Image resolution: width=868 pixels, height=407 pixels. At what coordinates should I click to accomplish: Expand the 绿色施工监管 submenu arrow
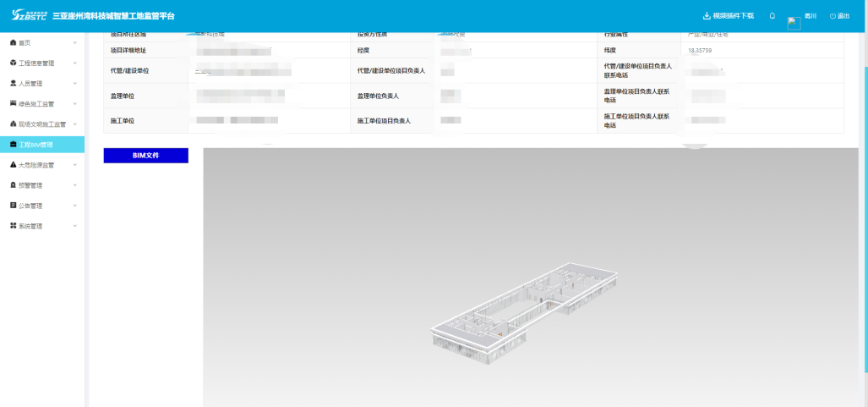[x=75, y=104]
